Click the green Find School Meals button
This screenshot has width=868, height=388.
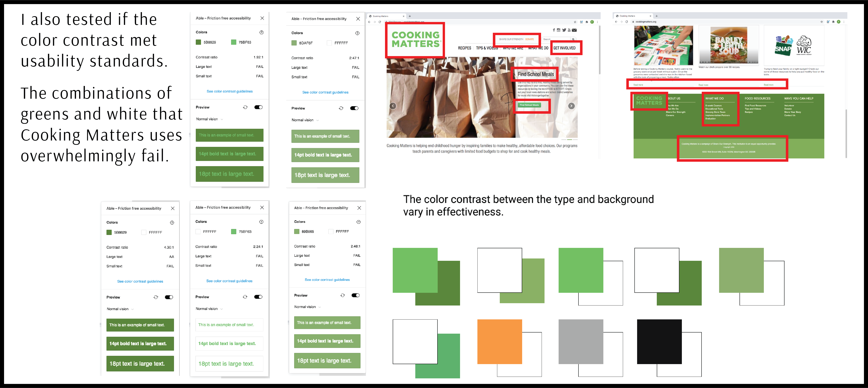(x=529, y=105)
